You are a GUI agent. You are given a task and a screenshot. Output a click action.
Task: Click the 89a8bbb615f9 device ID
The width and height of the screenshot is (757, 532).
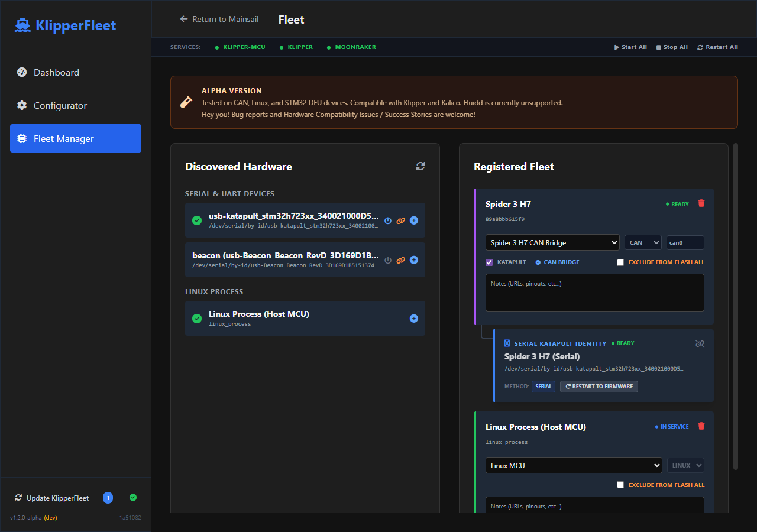pyautogui.click(x=505, y=219)
